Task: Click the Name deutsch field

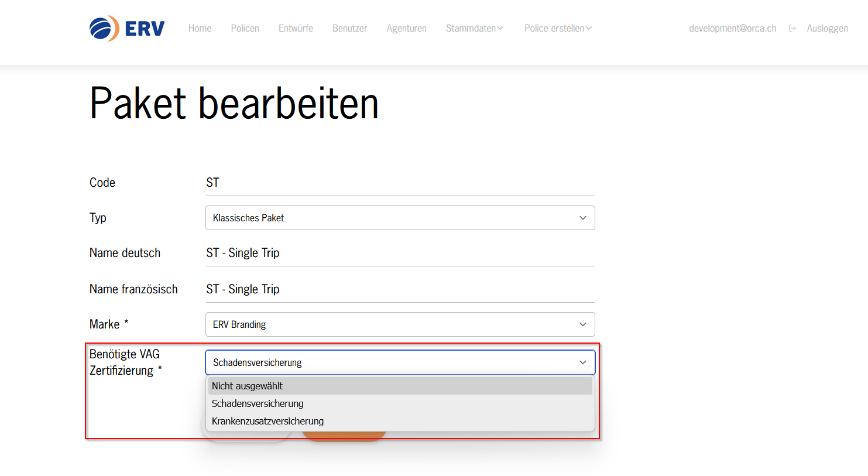Action: (400, 253)
